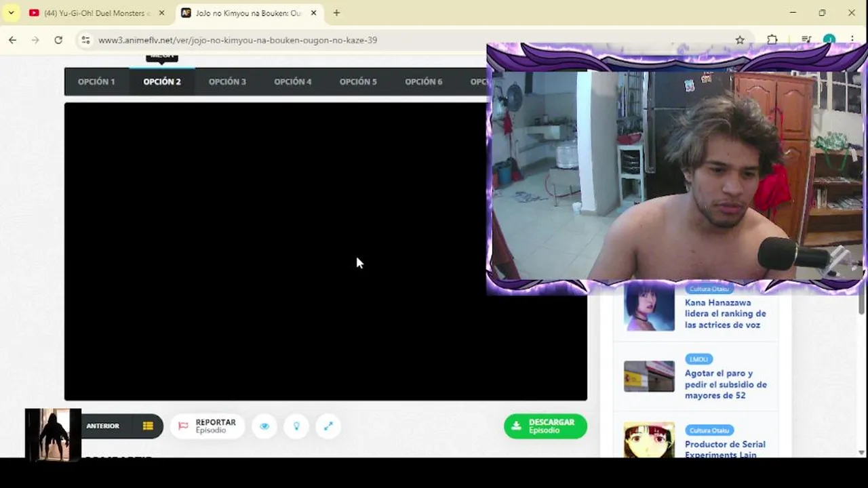This screenshot has height=488, width=868.
Task: Report the episode with REPORTAR button
Action: pos(207,426)
